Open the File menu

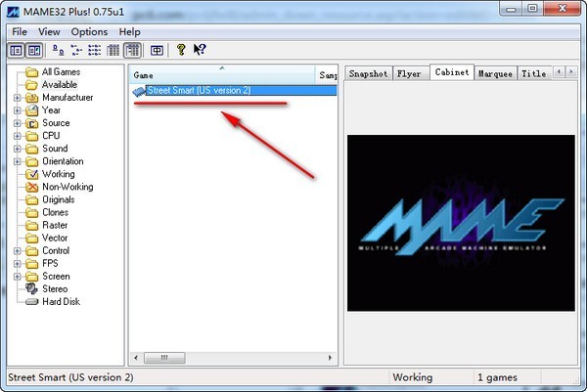[20, 32]
